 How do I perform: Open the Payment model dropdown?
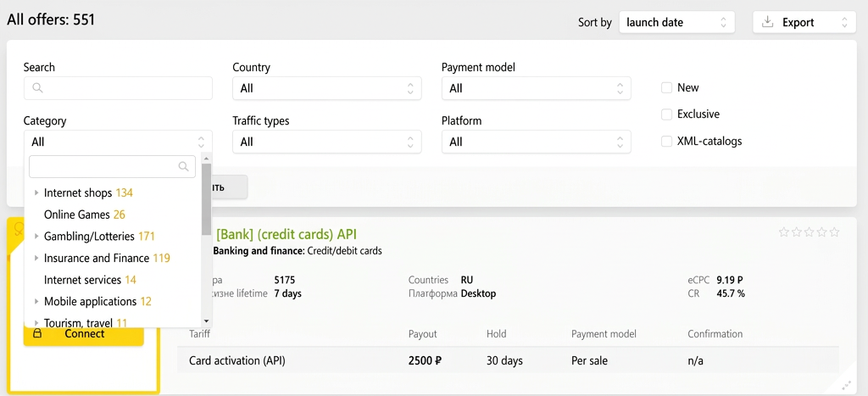click(536, 88)
